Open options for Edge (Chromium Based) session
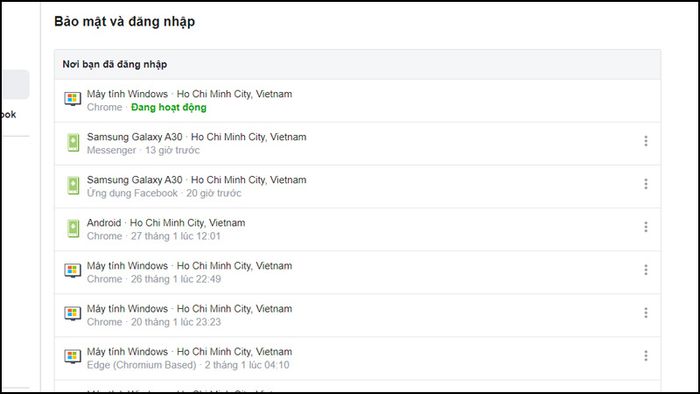 (x=646, y=356)
